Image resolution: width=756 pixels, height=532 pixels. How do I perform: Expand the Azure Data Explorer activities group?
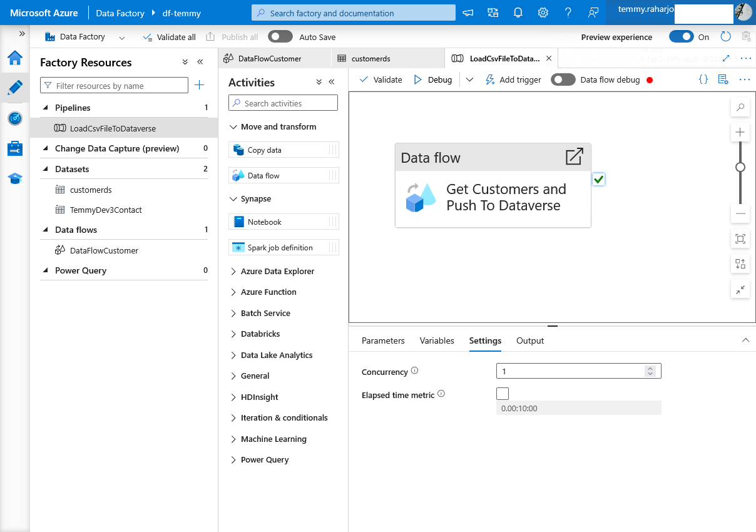(233, 271)
